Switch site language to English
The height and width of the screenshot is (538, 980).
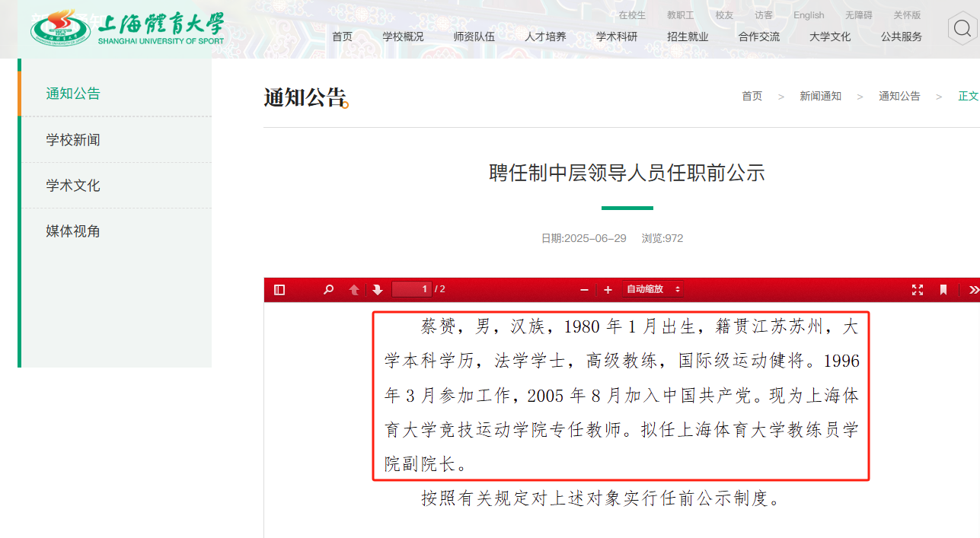(809, 15)
